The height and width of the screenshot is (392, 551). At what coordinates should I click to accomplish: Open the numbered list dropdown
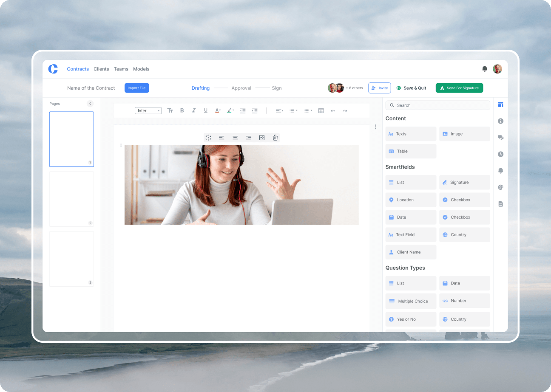click(308, 110)
